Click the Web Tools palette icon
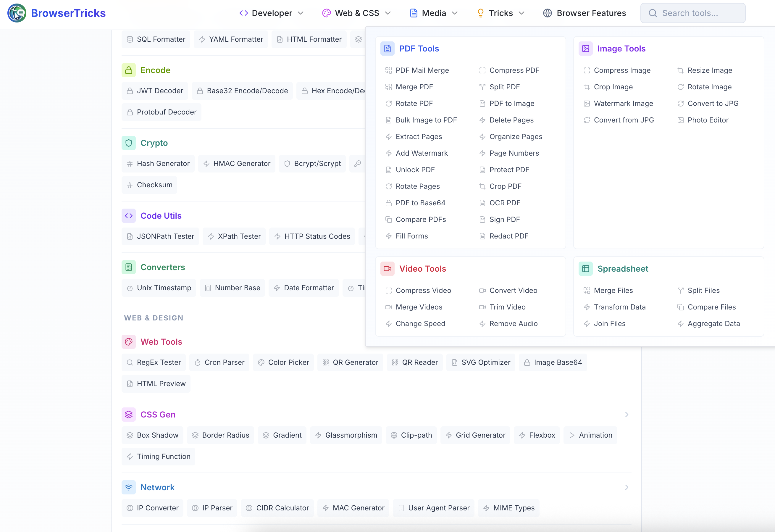Screen dimensions: 775x532 129,341
